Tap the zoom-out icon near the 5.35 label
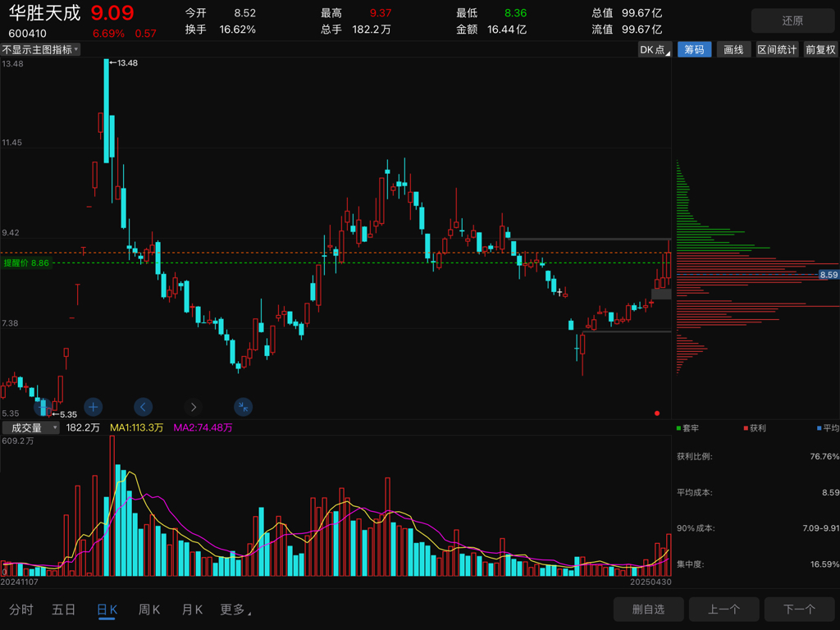The image size is (840, 630). [43, 407]
